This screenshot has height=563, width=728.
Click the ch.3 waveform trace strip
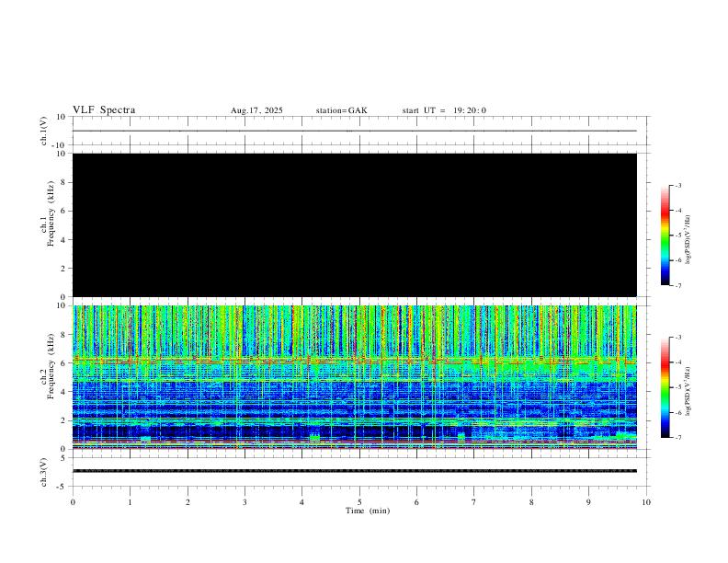pos(355,471)
